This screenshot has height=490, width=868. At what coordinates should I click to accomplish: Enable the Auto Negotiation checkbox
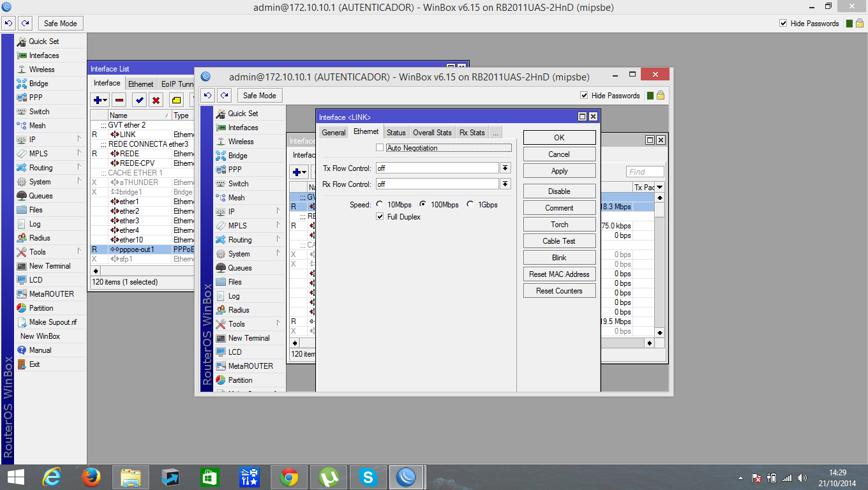[x=380, y=148]
